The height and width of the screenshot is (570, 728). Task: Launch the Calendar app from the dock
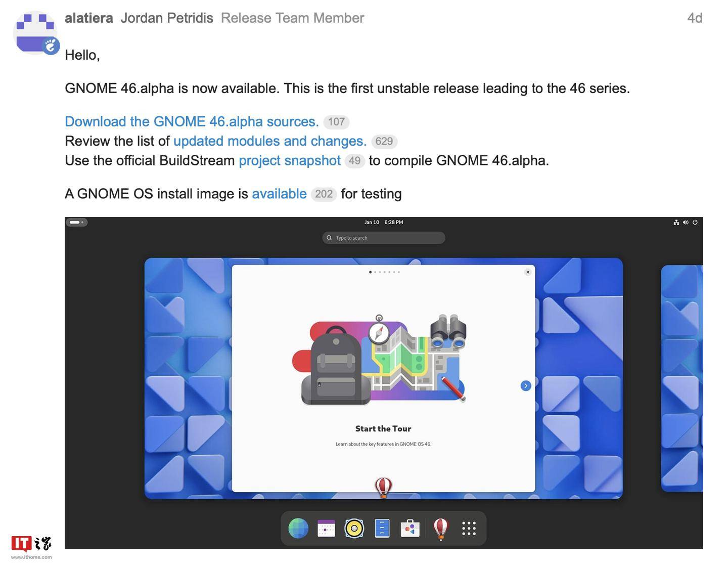pos(326,529)
